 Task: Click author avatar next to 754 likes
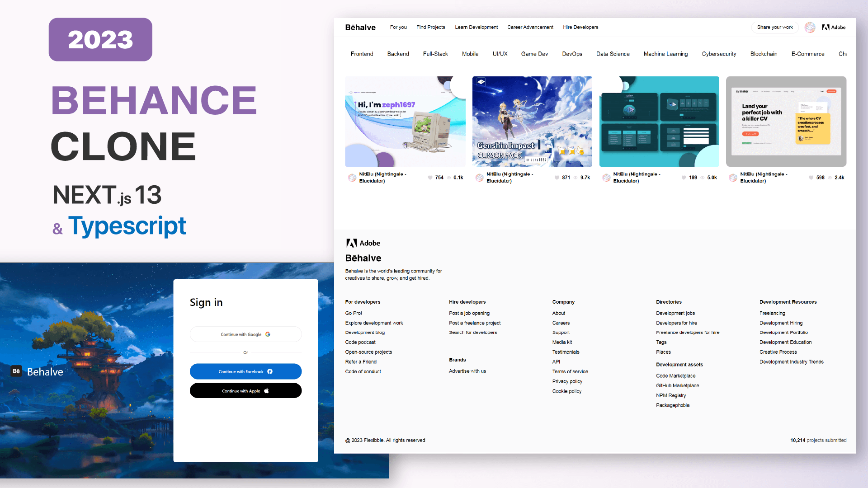click(x=352, y=178)
